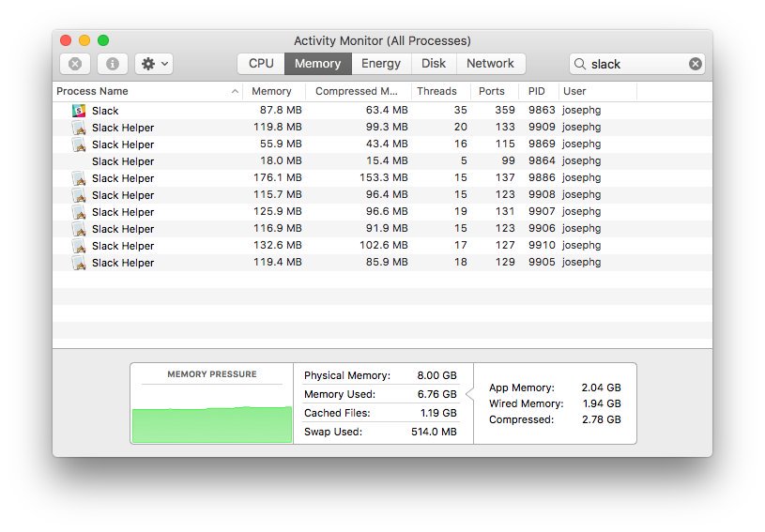The width and height of the screenshot is (765, 532).
Task: Click the Compressed 2.78 GB value
Action: pos(601,419)
